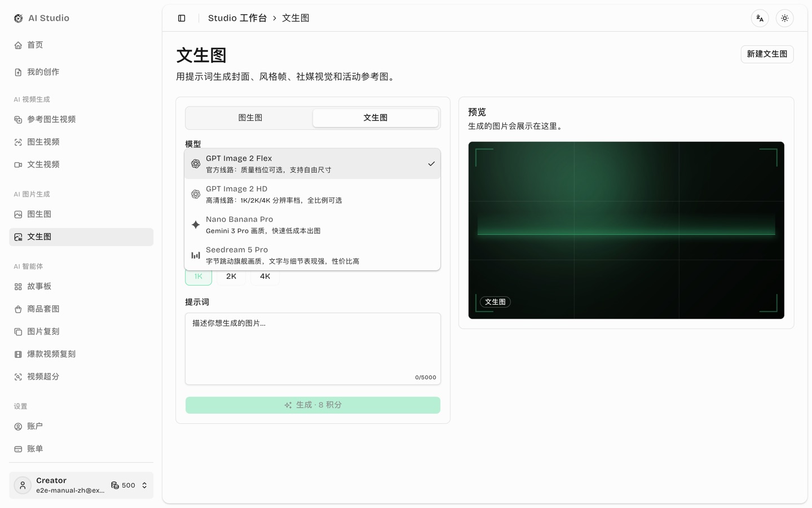Click the checkmark on GPT Image 2 Flex
The height and width of the screenshot is (508, 812).
[x=431, y=164]
